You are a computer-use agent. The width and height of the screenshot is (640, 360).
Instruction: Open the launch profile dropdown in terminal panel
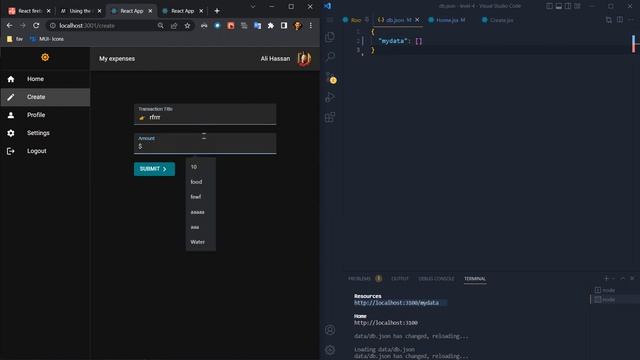pos(613,278)
